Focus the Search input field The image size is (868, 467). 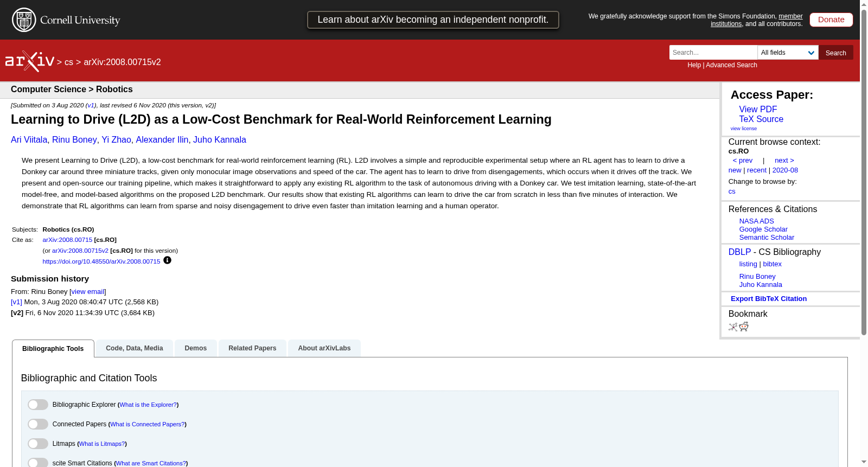(713, 53)
